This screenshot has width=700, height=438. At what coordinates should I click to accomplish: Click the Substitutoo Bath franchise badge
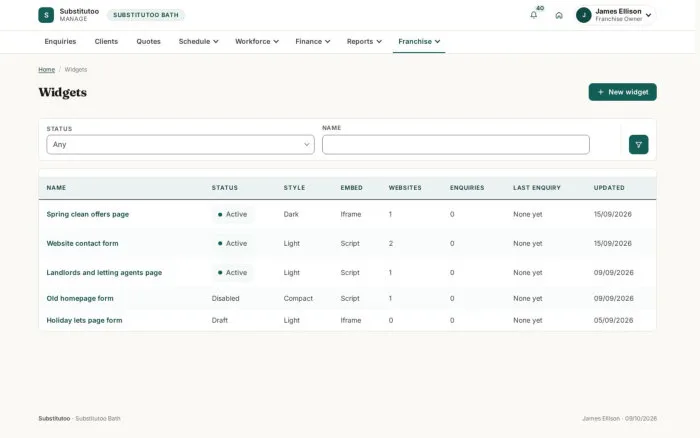pos(146,15)
